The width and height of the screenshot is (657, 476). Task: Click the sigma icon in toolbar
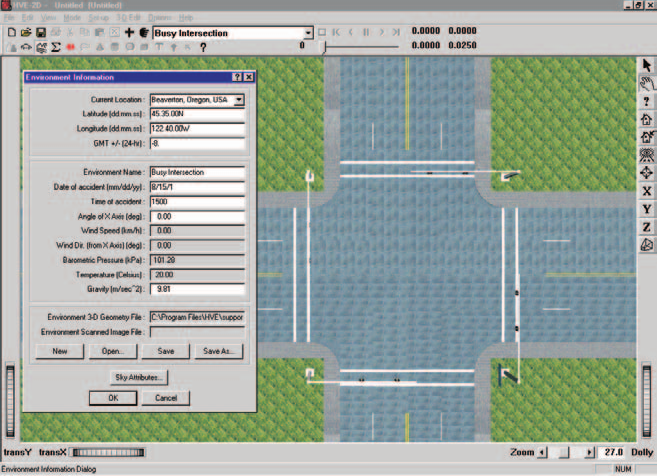56,47
